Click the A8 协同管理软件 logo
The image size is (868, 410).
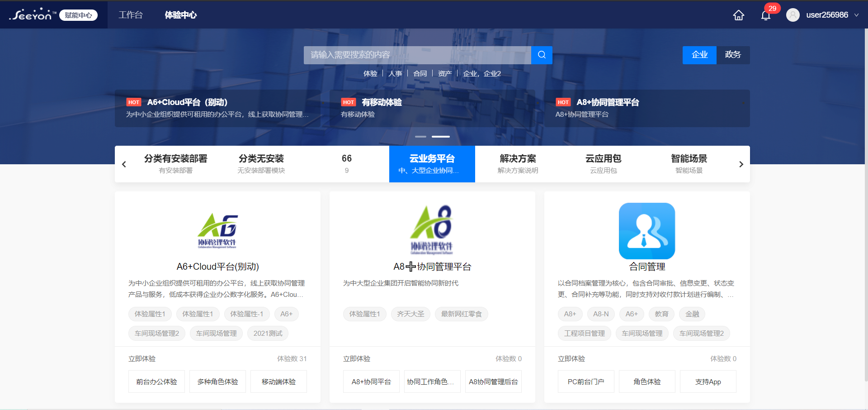click(432, 230)
